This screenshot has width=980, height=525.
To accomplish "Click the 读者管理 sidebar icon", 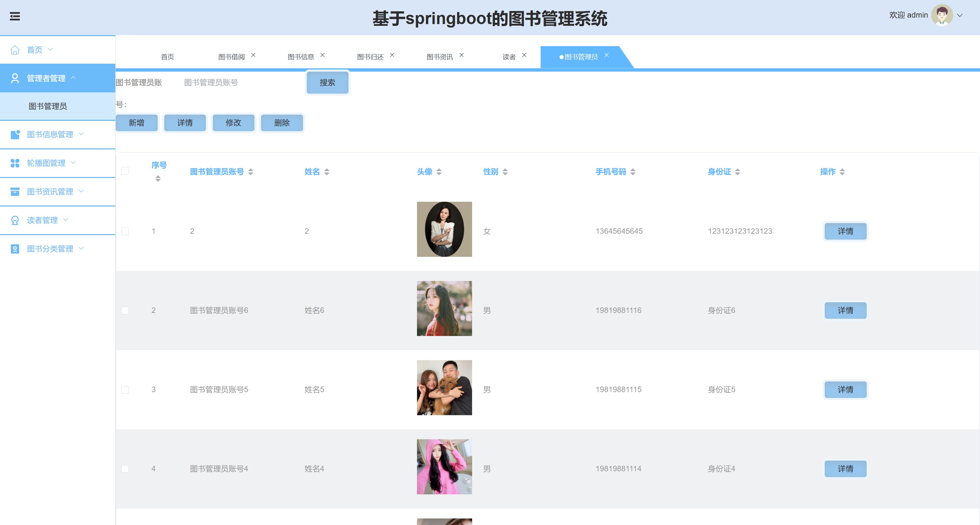I will click(15, 220).
